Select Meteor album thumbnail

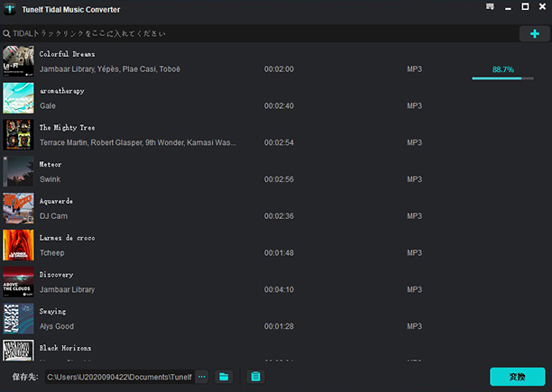click(18, 171)
